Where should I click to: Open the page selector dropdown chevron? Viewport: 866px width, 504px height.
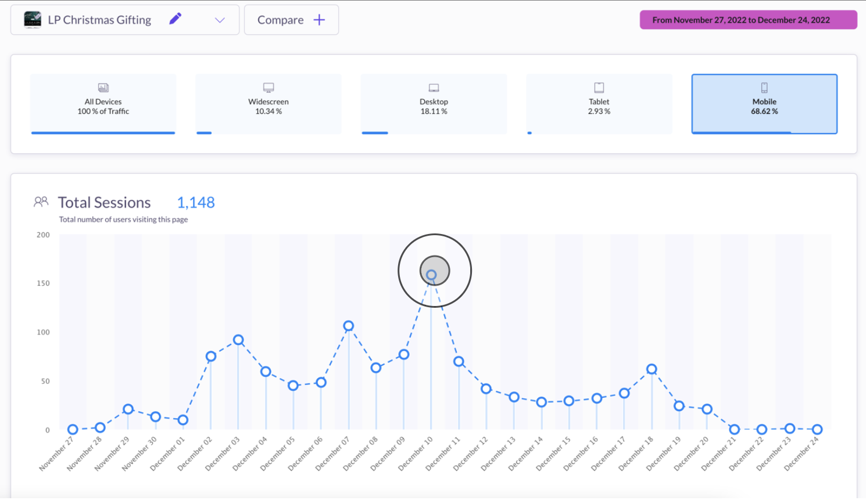point(220,20)
